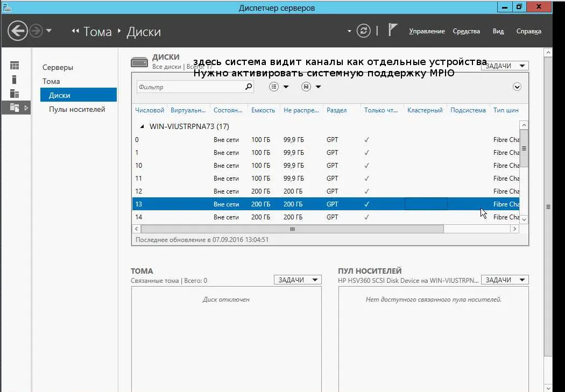Click the horizontal scrollbar right arrow
Screen dimensions: 565x392
tap(514, 229)
